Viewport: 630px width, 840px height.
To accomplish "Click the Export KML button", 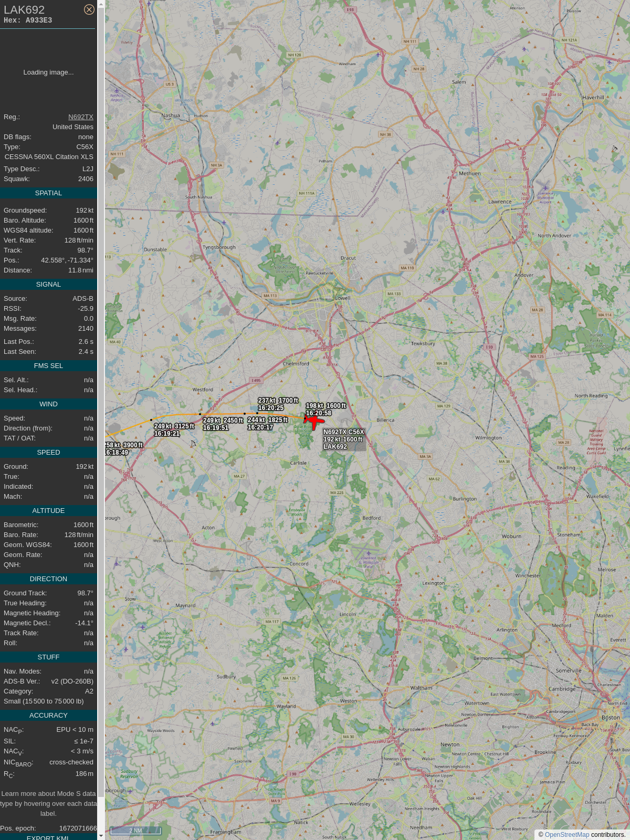I will tap(48, 837).
